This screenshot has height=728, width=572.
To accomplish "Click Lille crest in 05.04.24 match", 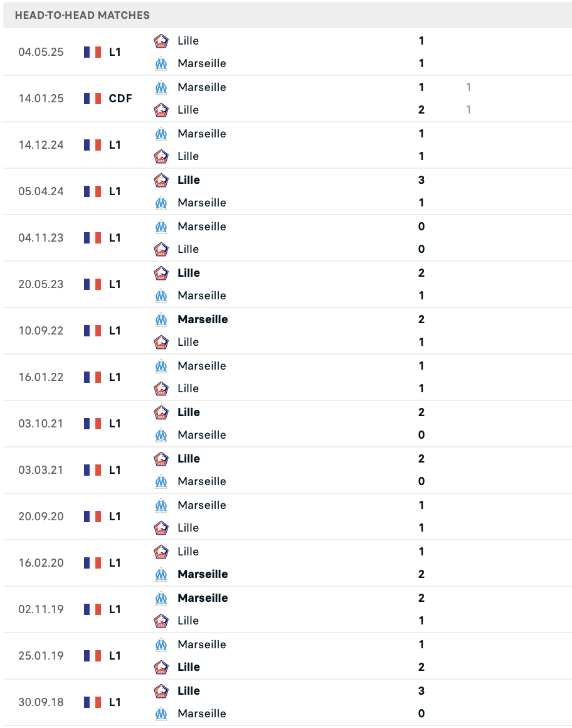I will coord(161,180).
